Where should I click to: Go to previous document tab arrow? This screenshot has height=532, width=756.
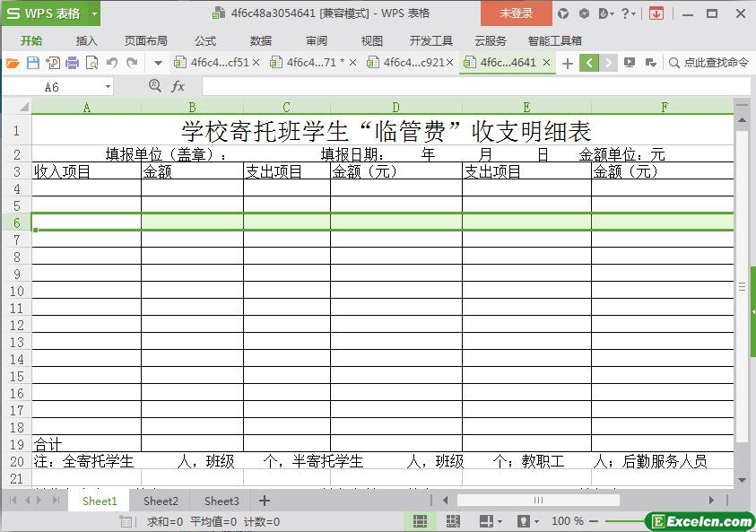click(589, 63)
